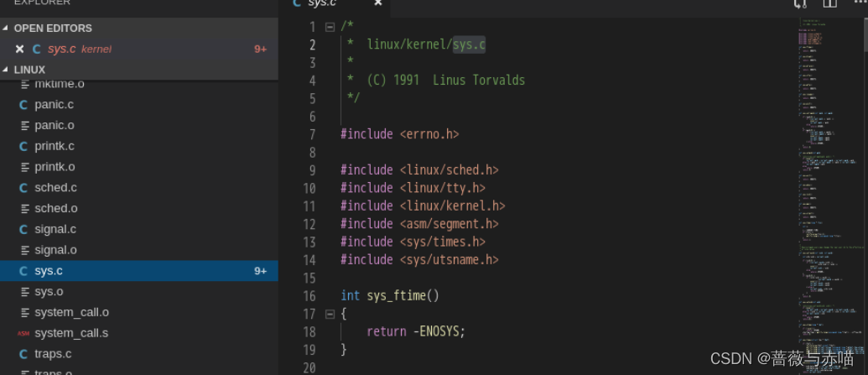The width and height of the screenshot is (868, 375).
Task: Click the file icon of signal.o
Action: tap(24, 250)
